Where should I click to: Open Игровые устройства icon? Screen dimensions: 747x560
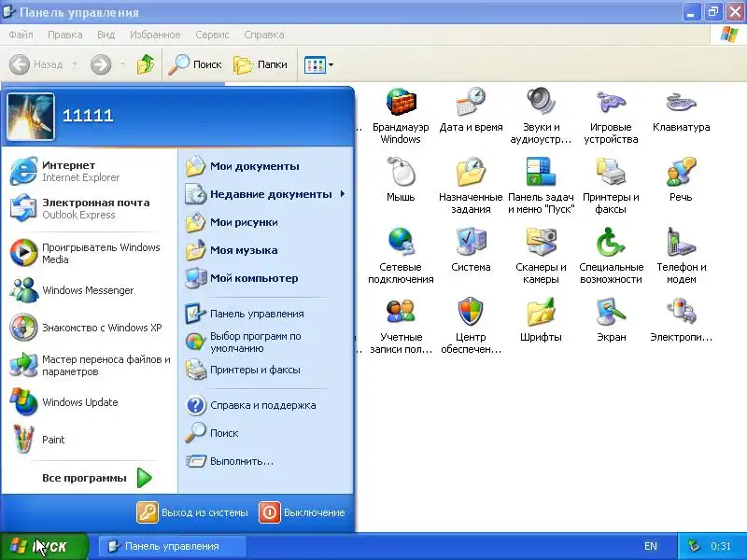coord(611,116)
